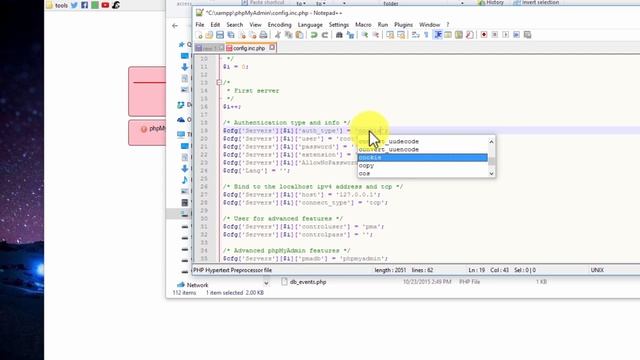
Task: Start macro recording with red dot
Action: pos(484,35)
